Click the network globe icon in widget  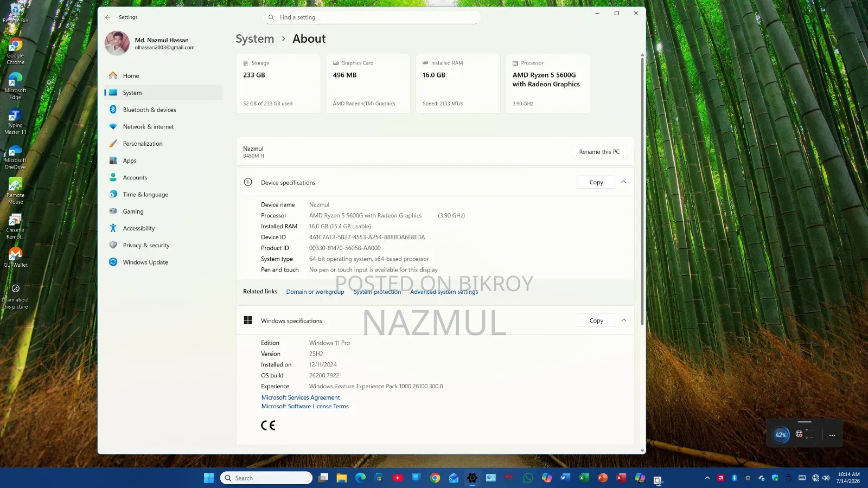pos(799,434)
